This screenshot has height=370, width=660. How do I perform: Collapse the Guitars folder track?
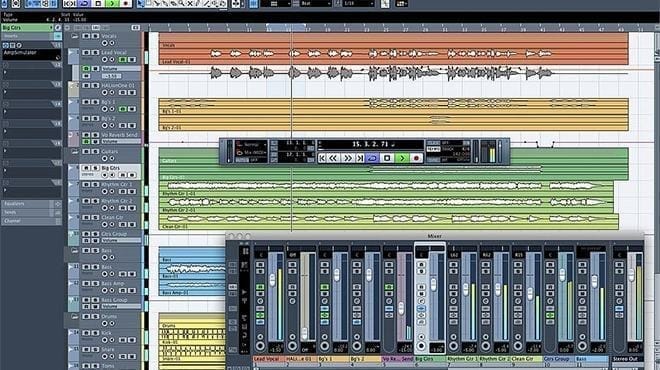[x=75, y=152]
